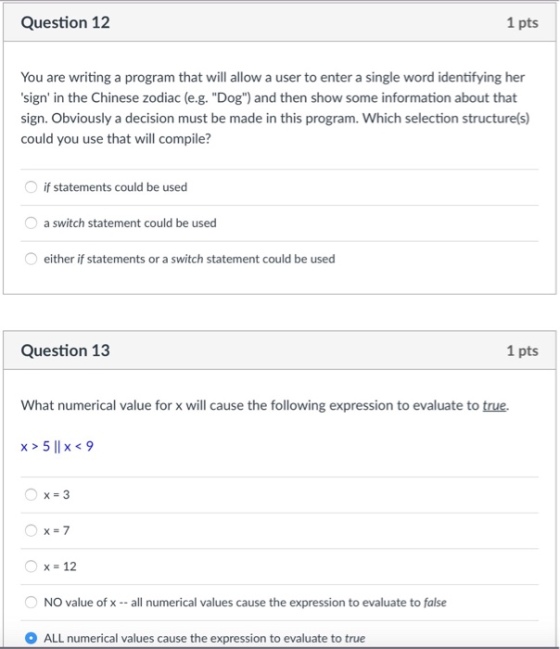The image size is (560, 649).
Task: Select the x = 3 answer
Action: coord(31,495)
